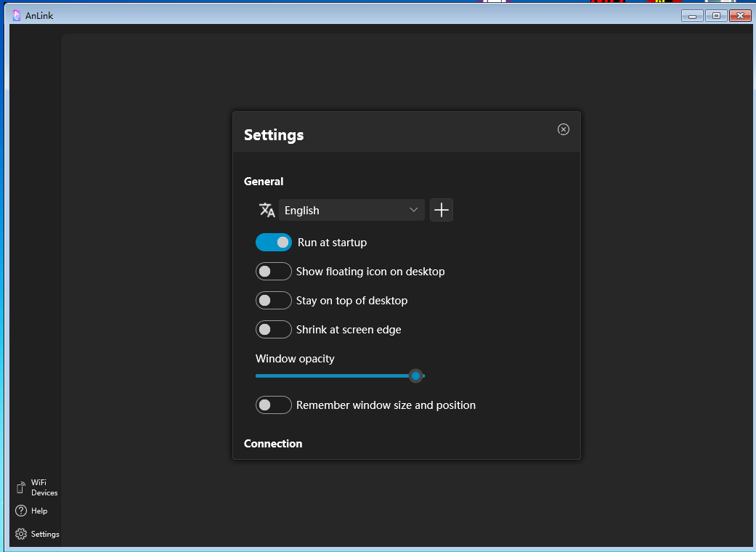
Task: Toggle Remember window size and position
Action: [274, 405]
